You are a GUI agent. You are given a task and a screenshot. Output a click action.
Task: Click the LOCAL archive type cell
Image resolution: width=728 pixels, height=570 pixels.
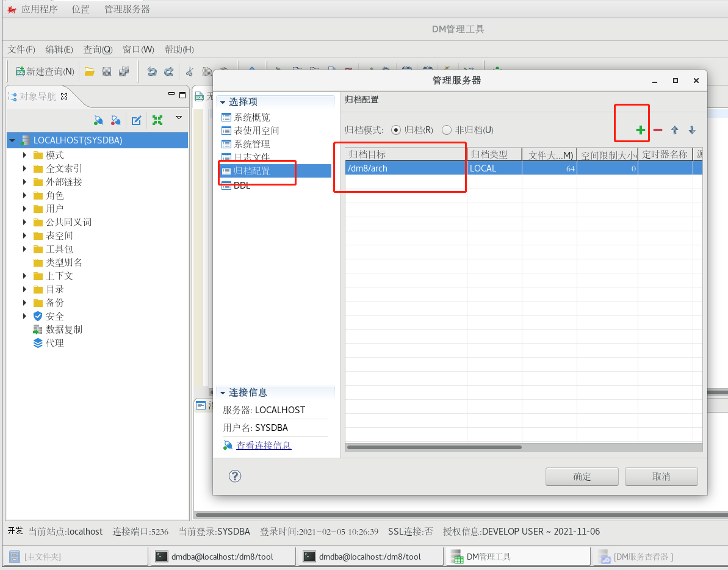(x=494, y=168)
